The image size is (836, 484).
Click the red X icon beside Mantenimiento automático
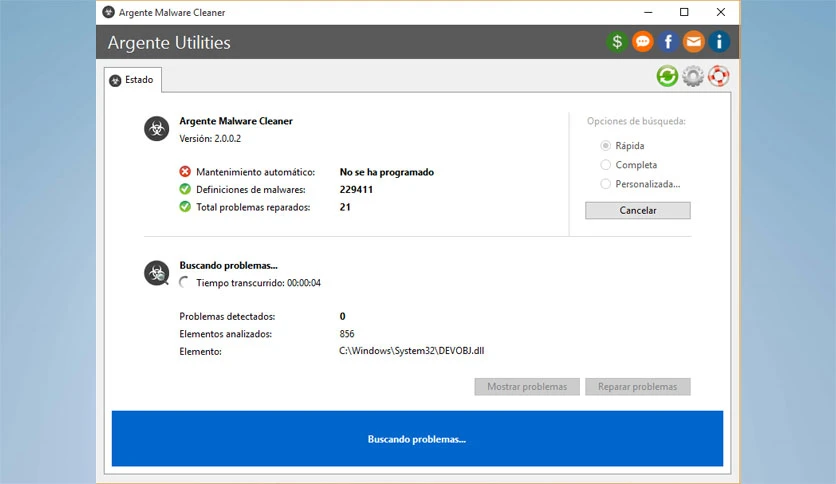pos(185,172)
